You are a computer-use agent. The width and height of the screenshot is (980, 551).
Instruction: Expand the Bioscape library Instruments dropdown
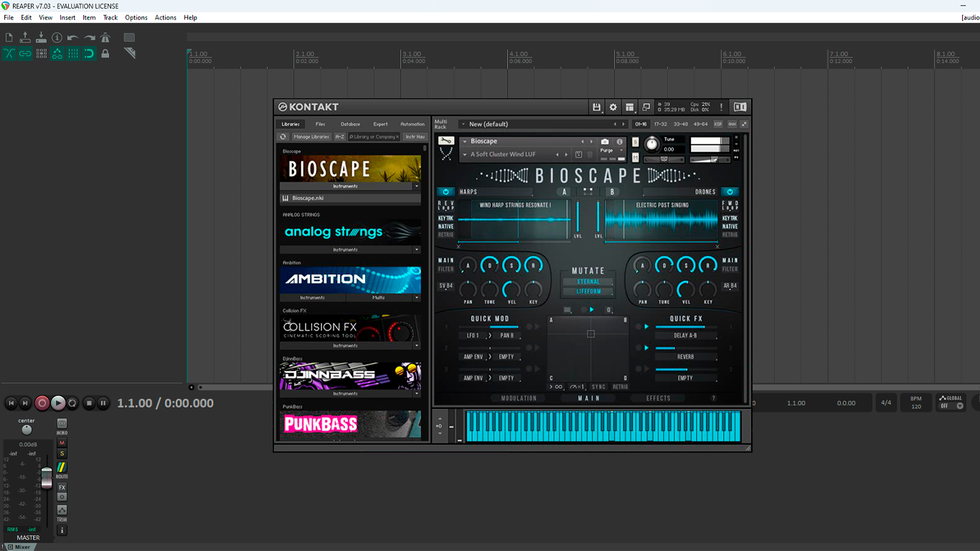click(x=417, y=186)
